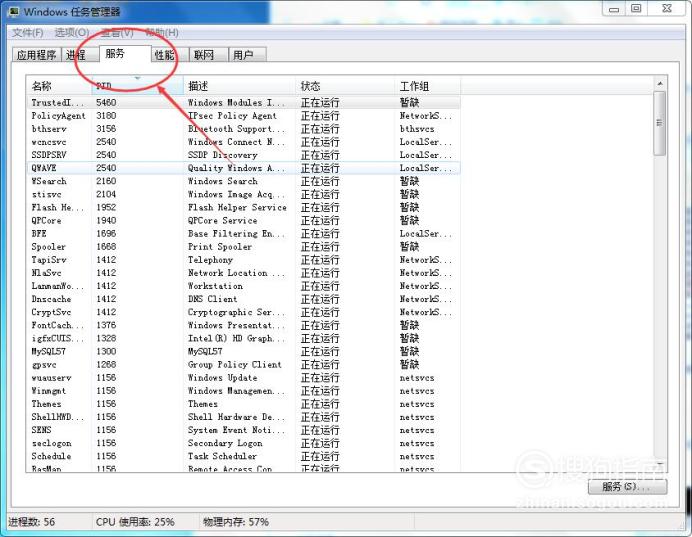Select the gpsvc service row

243,364
